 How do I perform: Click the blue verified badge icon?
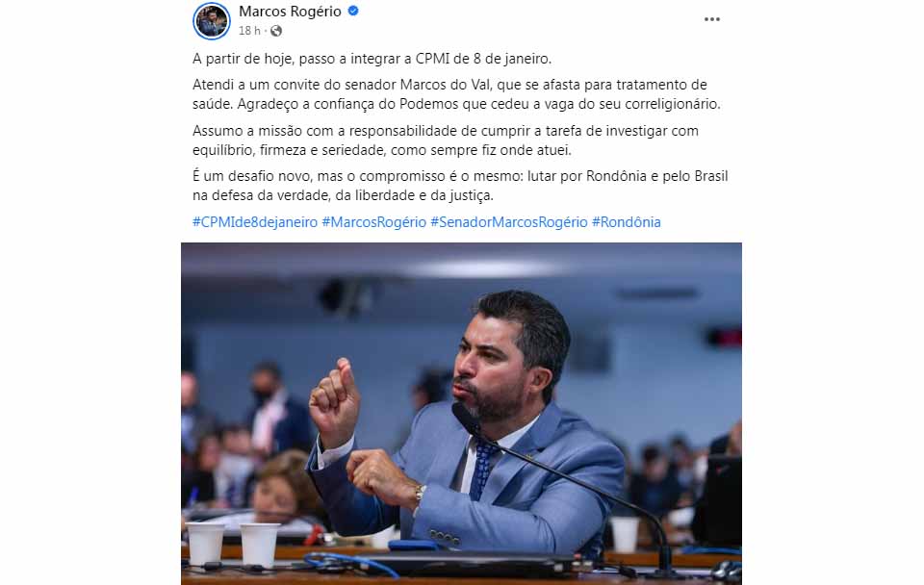353,11
